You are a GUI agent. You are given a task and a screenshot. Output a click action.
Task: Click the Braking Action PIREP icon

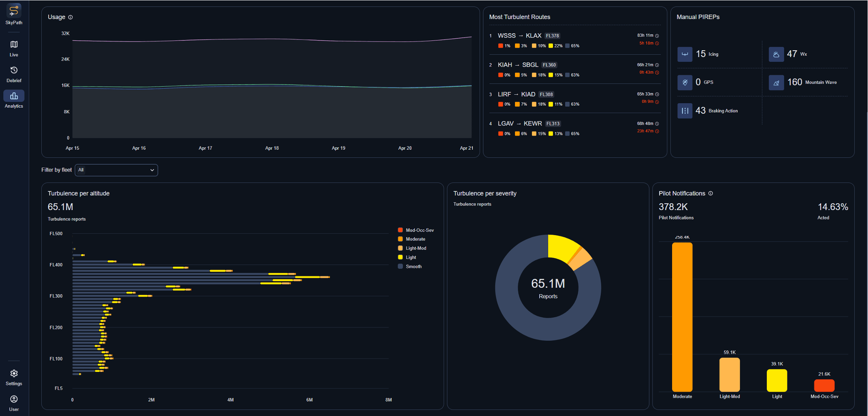click(x=685, y=111)
